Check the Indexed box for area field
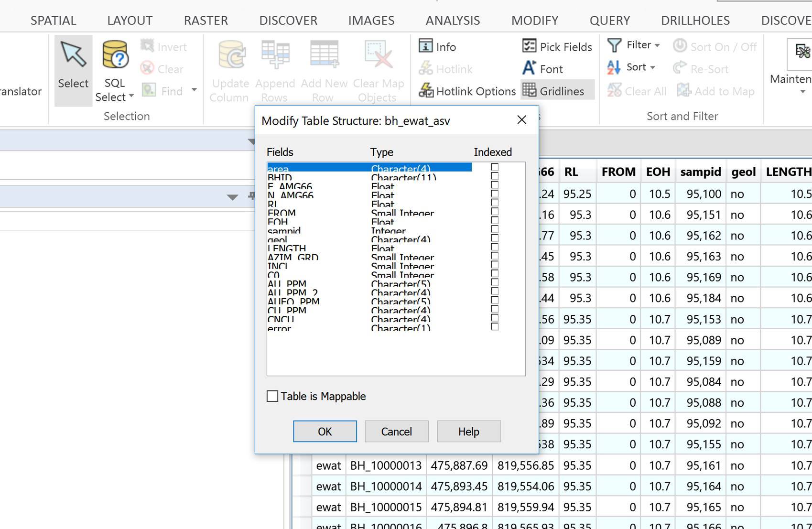812x529 pixels. click(495, 167)
